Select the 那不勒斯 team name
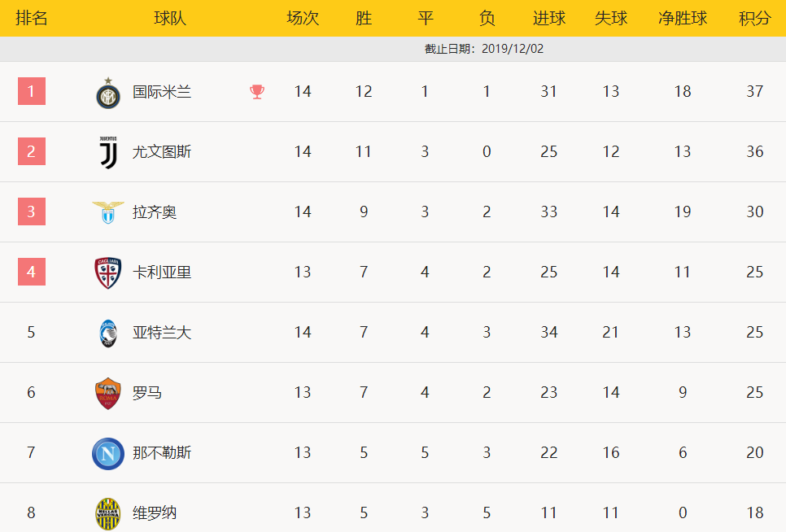 [x=162, y=452]
